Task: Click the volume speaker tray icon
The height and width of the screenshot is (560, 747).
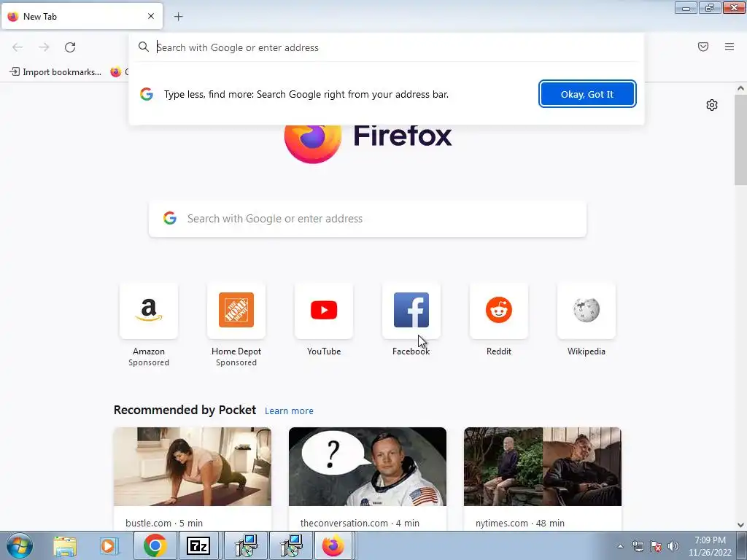Action: pyautogui.click(x=673, y=547)
